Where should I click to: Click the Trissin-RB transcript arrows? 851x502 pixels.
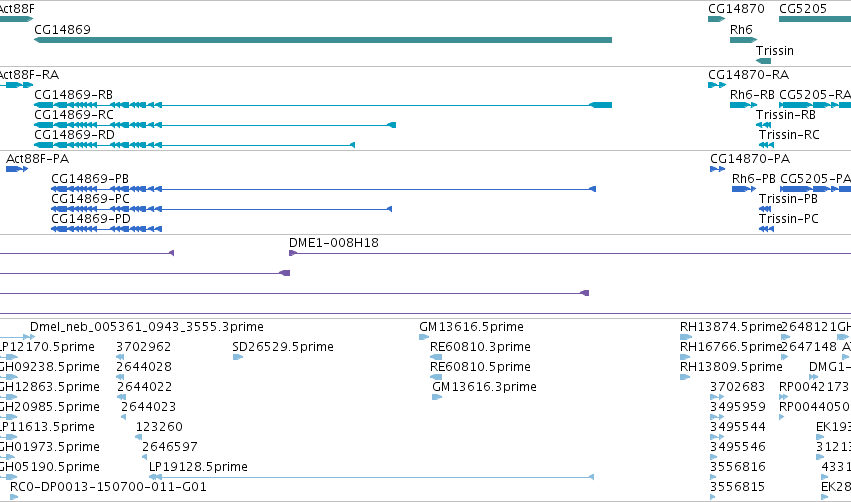[x=763, y=125]
